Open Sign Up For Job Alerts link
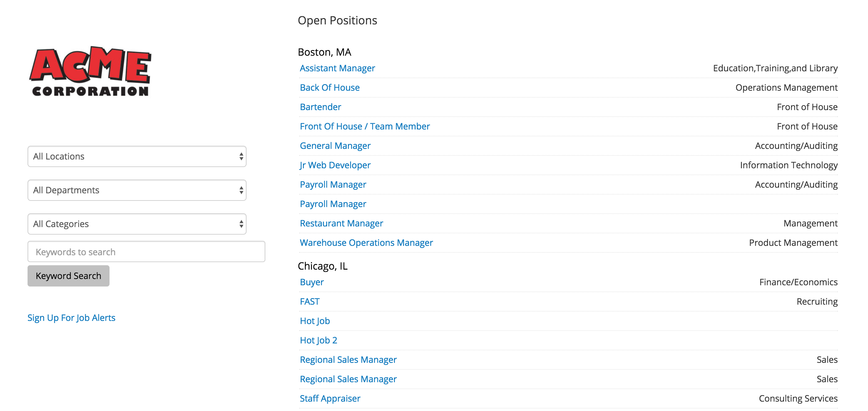 click(x=71, y=318)
